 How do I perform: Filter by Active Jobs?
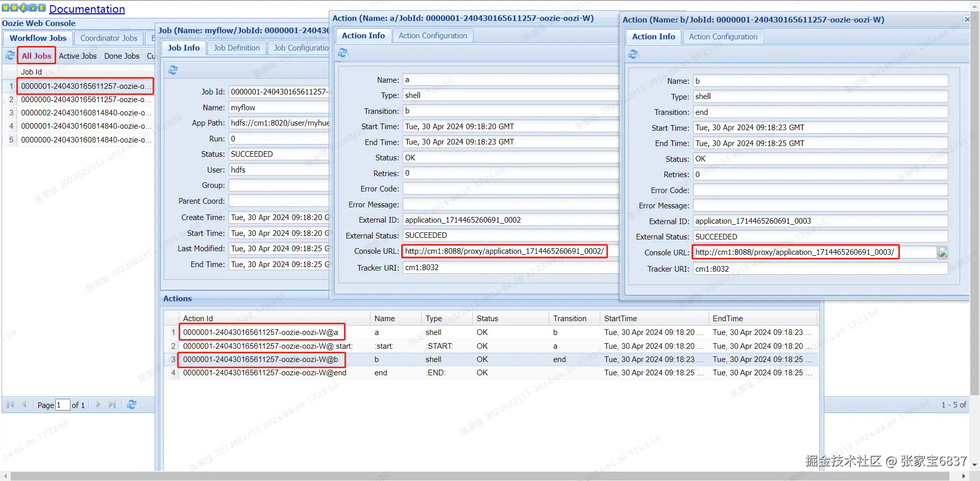[x=78, y=56]
